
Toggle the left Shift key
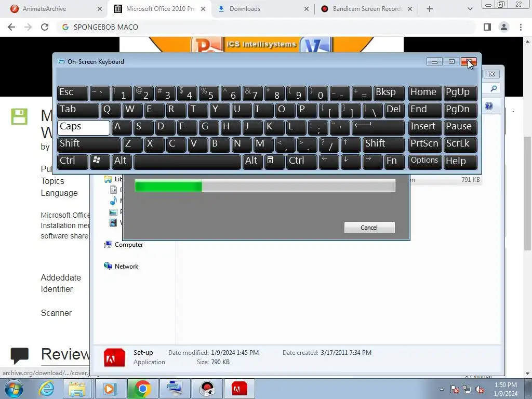[89, 144]
